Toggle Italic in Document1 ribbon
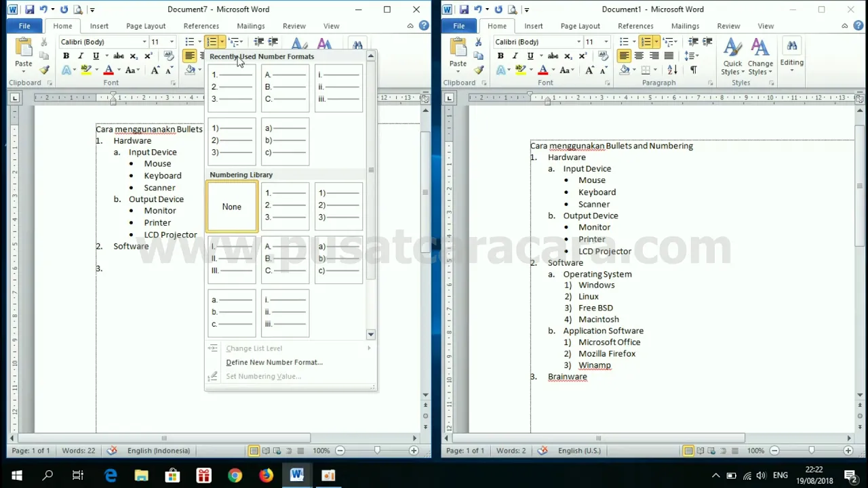868x488 pixels. click(x=515, y=56)
